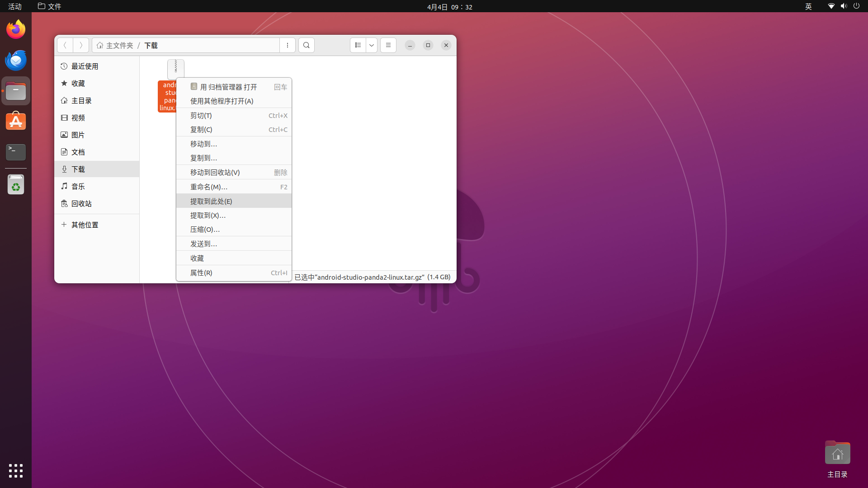Click 属性(R) in the context menu
The image size is (868, 488).
[201, 272]
